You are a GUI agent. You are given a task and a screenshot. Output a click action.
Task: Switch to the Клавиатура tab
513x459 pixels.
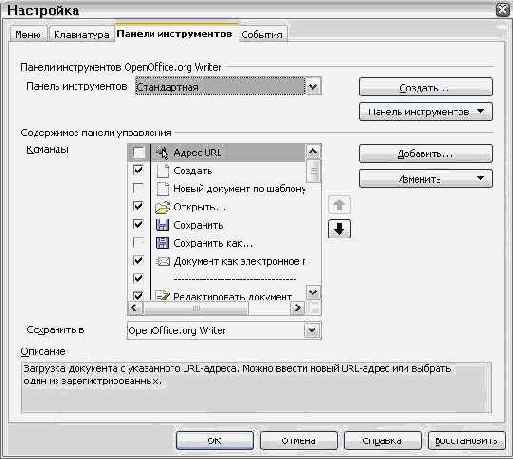(x=81, y=35)
